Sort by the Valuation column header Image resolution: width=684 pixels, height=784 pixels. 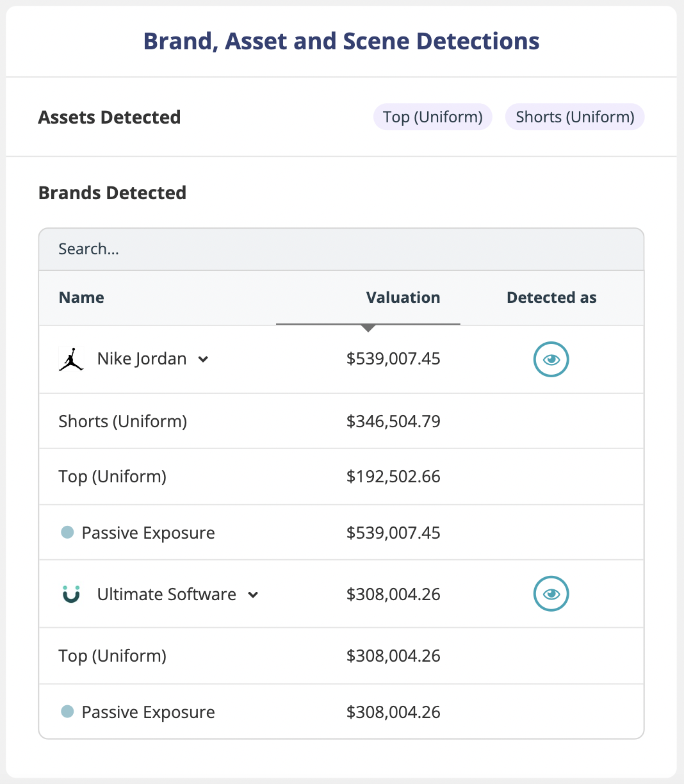pos(403,298)
